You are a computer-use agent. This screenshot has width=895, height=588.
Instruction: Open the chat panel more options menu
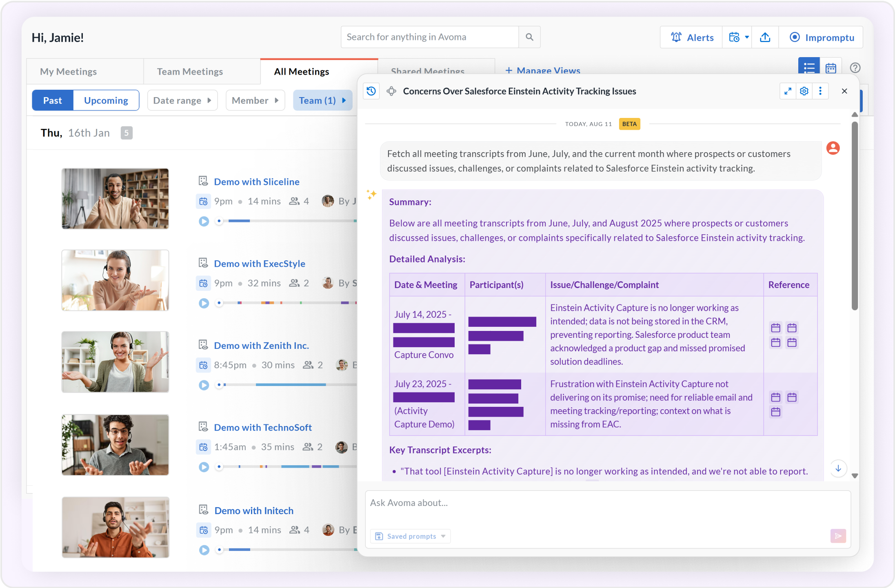[820, 91]
